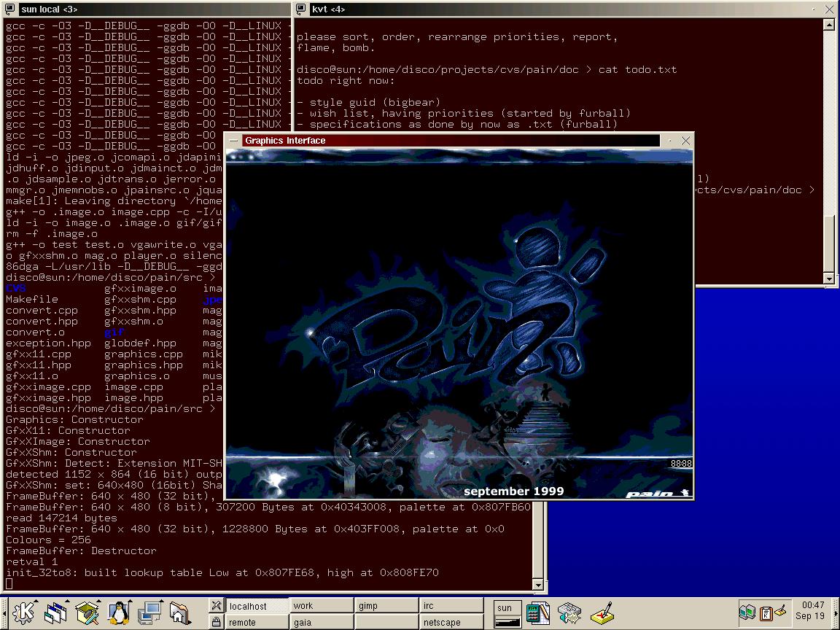Click 'cat todo.txt' command in kvt terminal
This screenshot has height=630, width=840.
(x=637, y=70)
